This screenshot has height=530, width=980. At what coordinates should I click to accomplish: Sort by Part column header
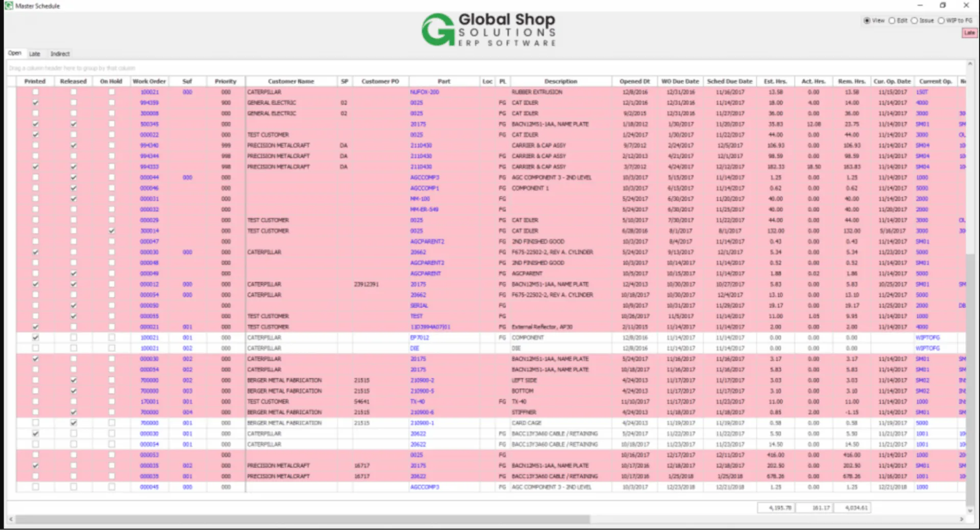pos(444,81)
